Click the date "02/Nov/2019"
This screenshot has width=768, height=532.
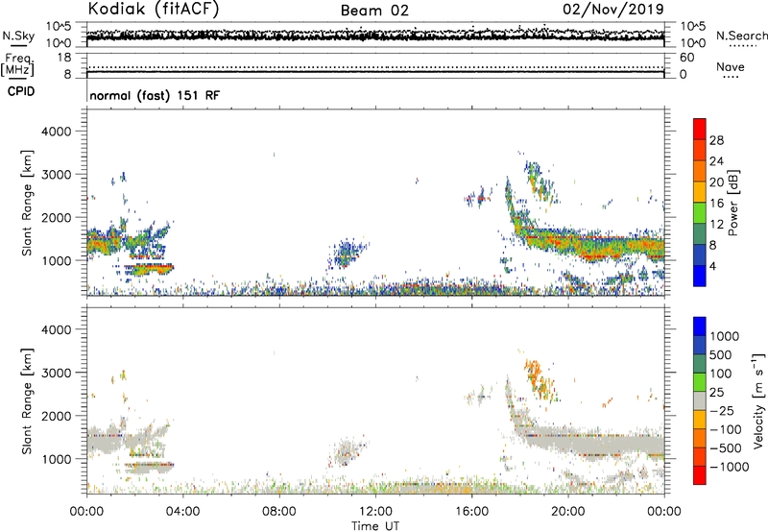coord(613,9)
